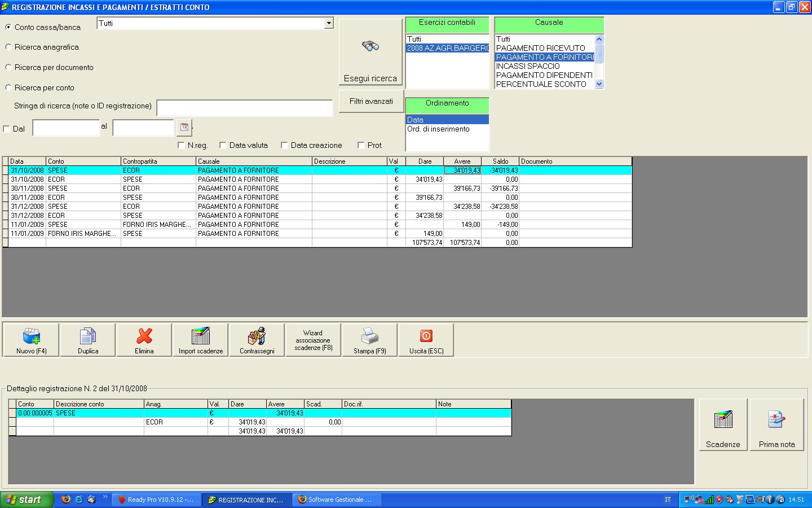The image size is (812, 508).
Task: Print with Stampa (F9)
Action: (x=370, y=340)
